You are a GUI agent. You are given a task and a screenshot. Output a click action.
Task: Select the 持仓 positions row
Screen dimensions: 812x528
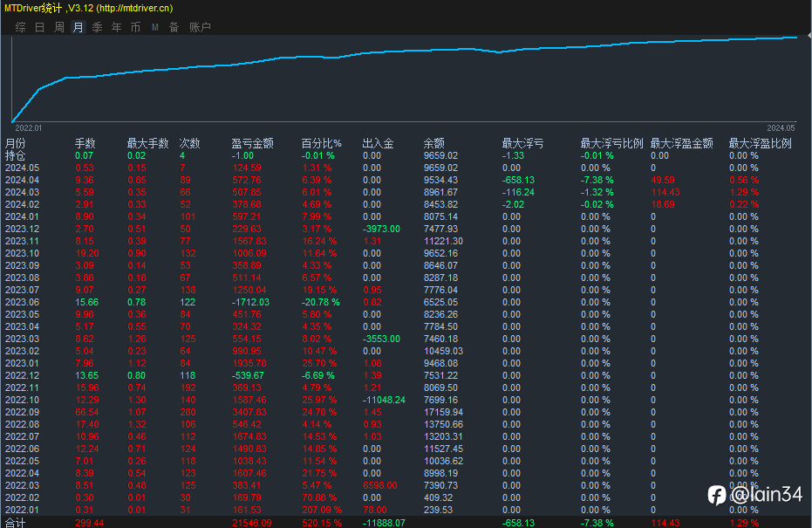(x=16, y=155)
